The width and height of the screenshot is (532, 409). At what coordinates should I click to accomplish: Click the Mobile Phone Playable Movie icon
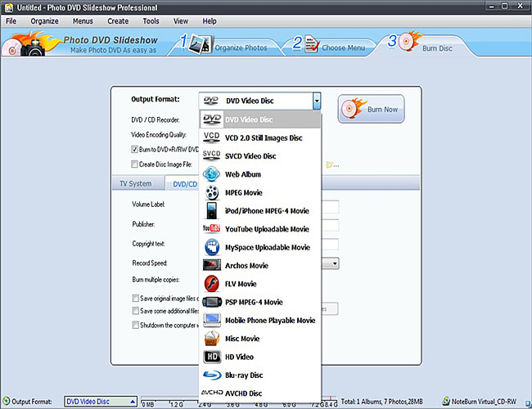(212, 320)
